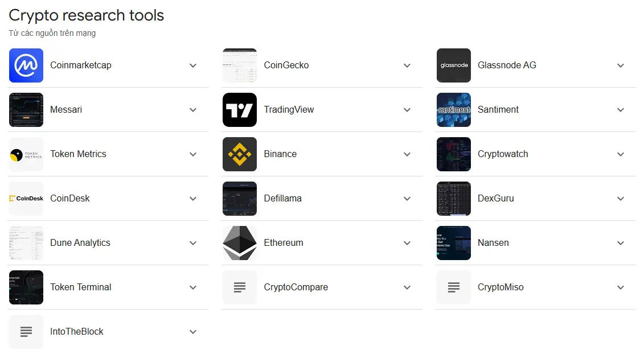Image resolution: width=644 pixels, height=354 pixels.
Task: Expand the Nansen entry chevron
Action: click(621, 243)
